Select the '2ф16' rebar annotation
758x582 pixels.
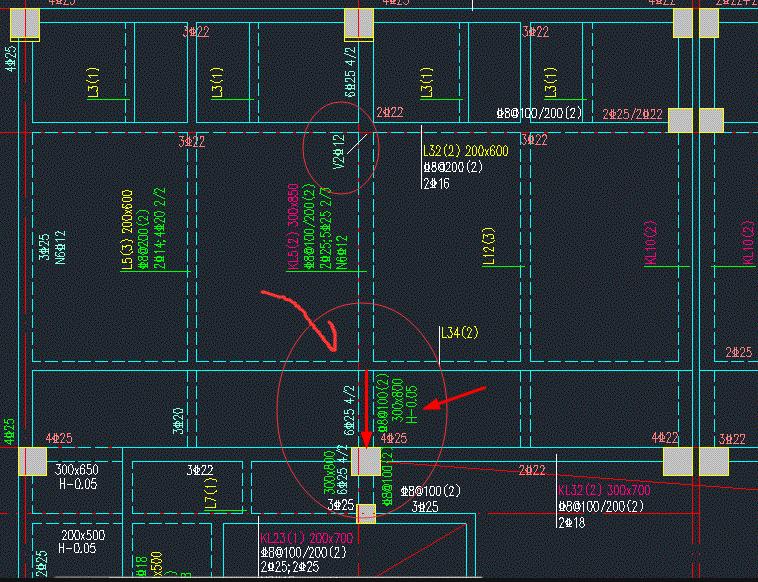[x=436, y=183]
